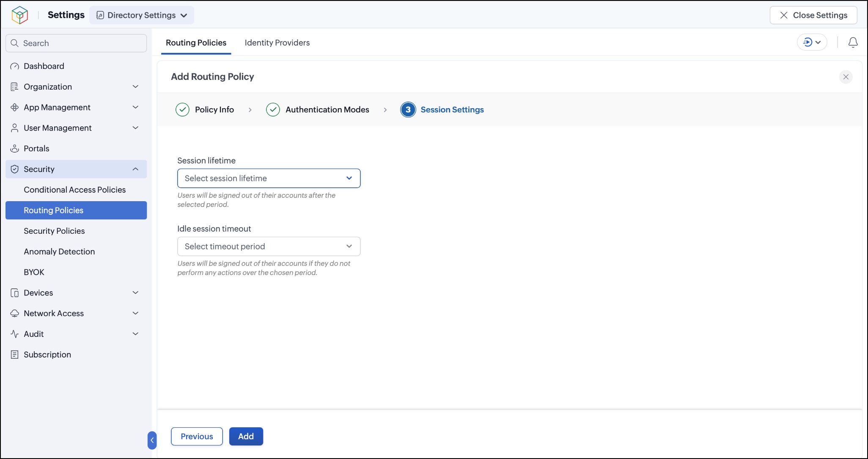Screen dimensions: 868x459
Task: Close the Add Routing Policy panel
Action: (x=846, y=77)
